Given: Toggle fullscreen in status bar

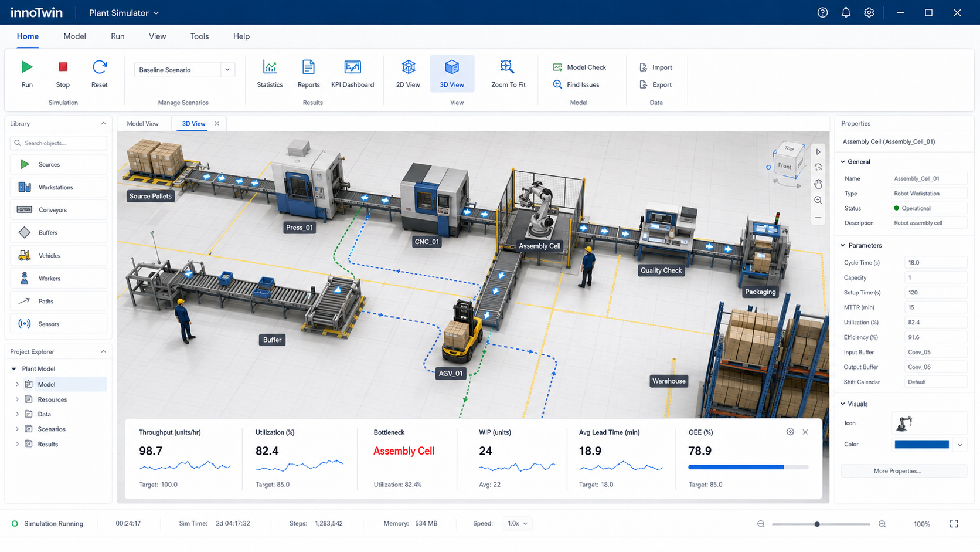Looking at the screenshot, I should point(954,523).
